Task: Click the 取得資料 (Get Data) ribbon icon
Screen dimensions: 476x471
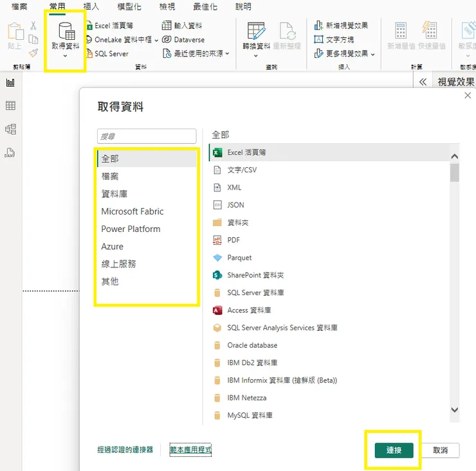Action: click(x=66, y=31)
